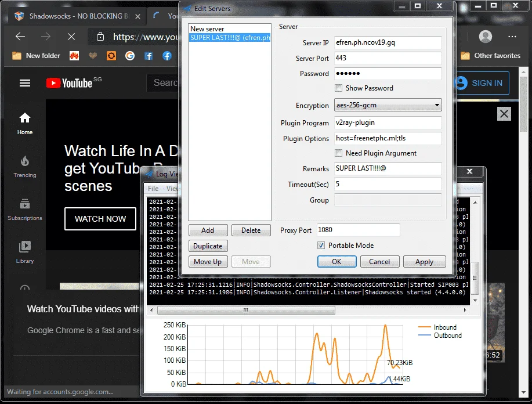Open the Huawei bookmark icon

74,56
